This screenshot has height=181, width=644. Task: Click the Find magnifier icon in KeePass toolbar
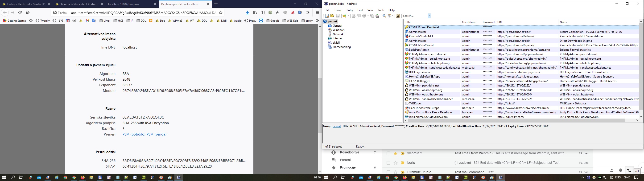pyautogui.click(x=384, y=16)
